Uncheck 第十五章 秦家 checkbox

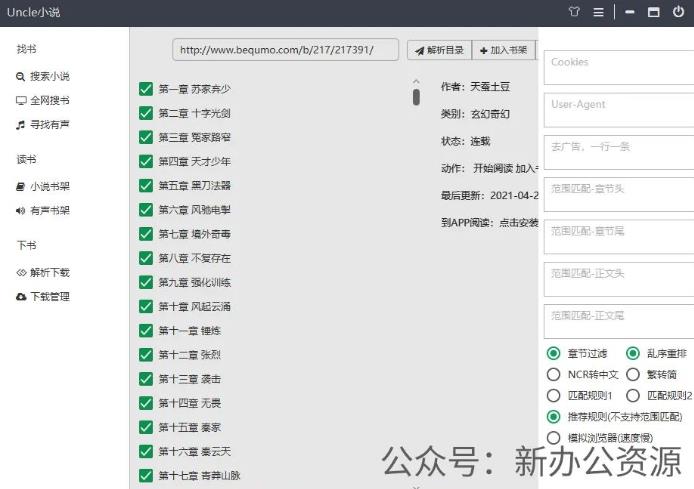tap(146, 427)
